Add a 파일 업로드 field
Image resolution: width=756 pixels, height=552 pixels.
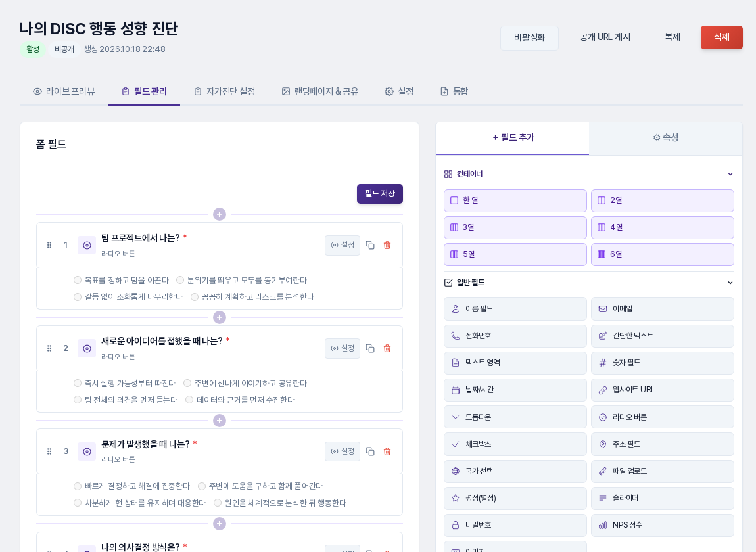(x=663, y=471)
